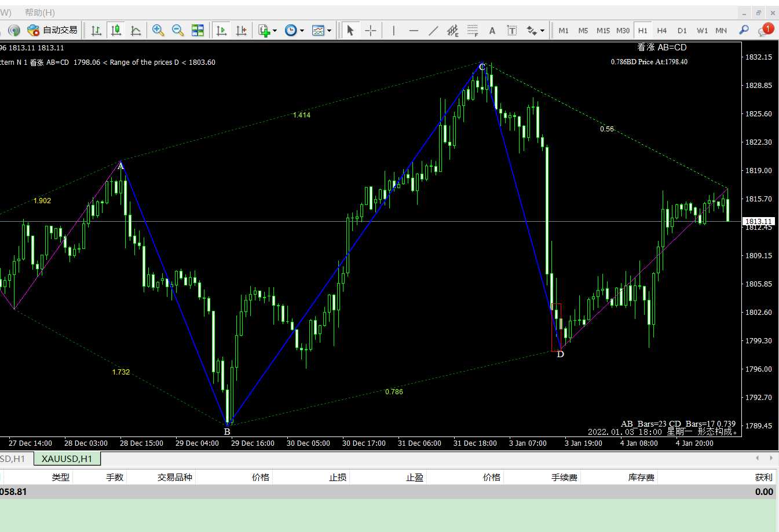Switch timeframe to M5
Image resolution: width=779 pixels, height=532 pixels.
click(583, 31)
